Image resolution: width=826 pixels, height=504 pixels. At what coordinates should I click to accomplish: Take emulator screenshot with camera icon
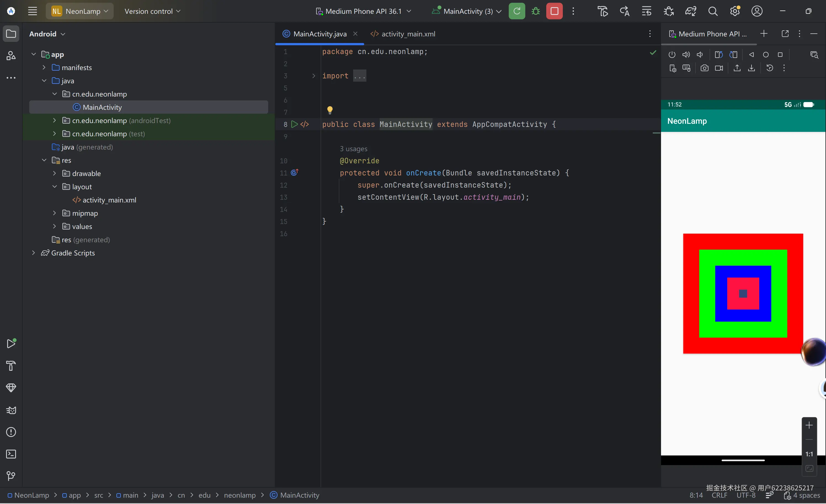(704, 68)
